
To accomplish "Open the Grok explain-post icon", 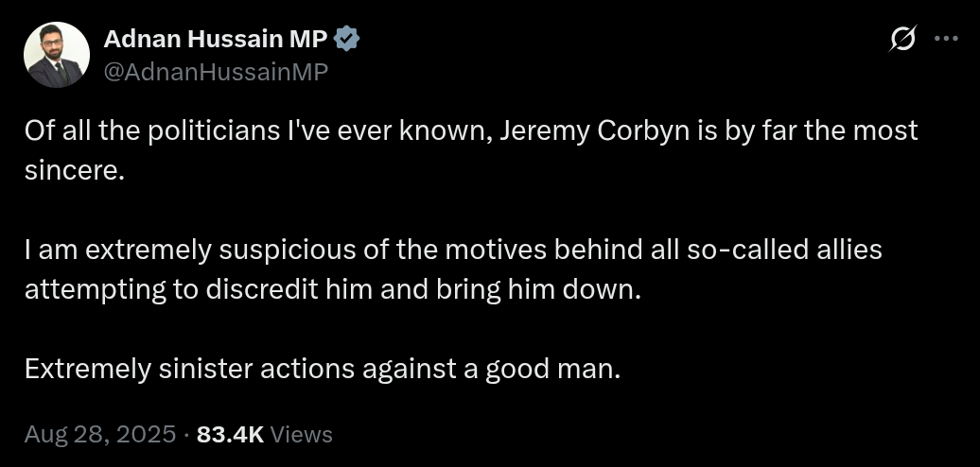I will (x=902, y=40).
